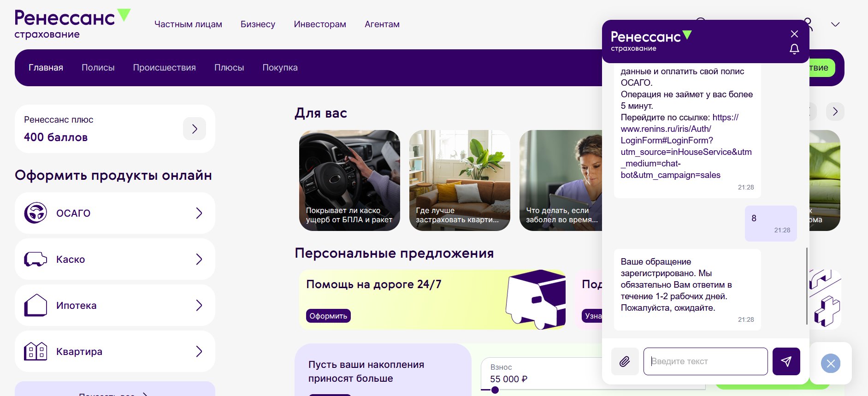
Task: Open the Бизнесу section
Action: [x=258, y=24]
